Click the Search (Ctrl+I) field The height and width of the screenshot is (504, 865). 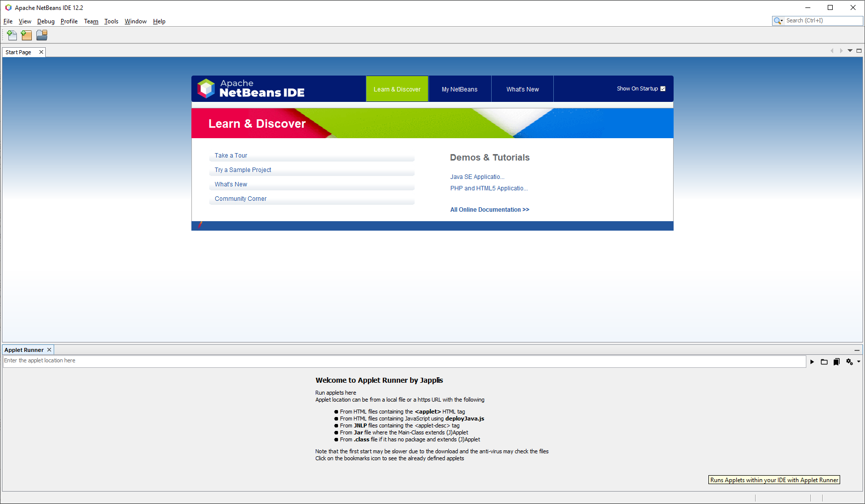click(823, 21)
